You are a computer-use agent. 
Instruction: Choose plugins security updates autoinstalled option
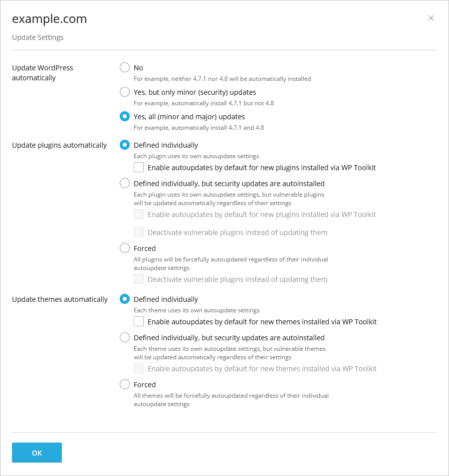click(124, 183)
